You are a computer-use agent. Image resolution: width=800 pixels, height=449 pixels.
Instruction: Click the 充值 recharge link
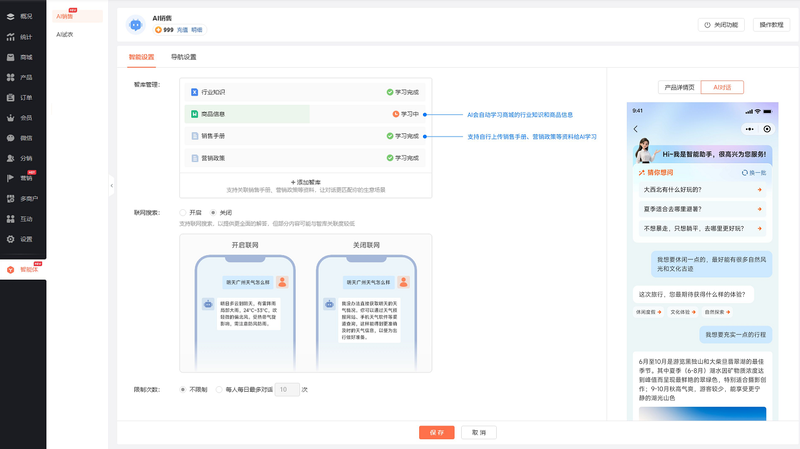pyautogui.click(x=183, y=30)
